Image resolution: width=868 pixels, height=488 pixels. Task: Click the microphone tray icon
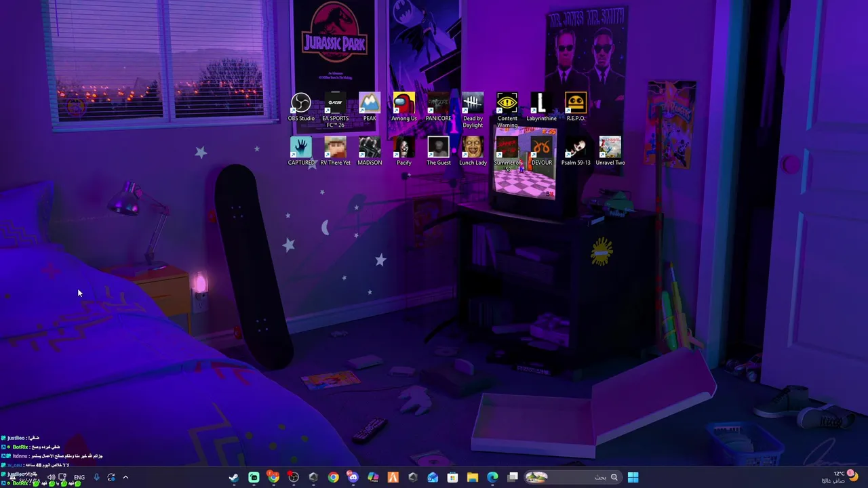(x=96, y=477)
